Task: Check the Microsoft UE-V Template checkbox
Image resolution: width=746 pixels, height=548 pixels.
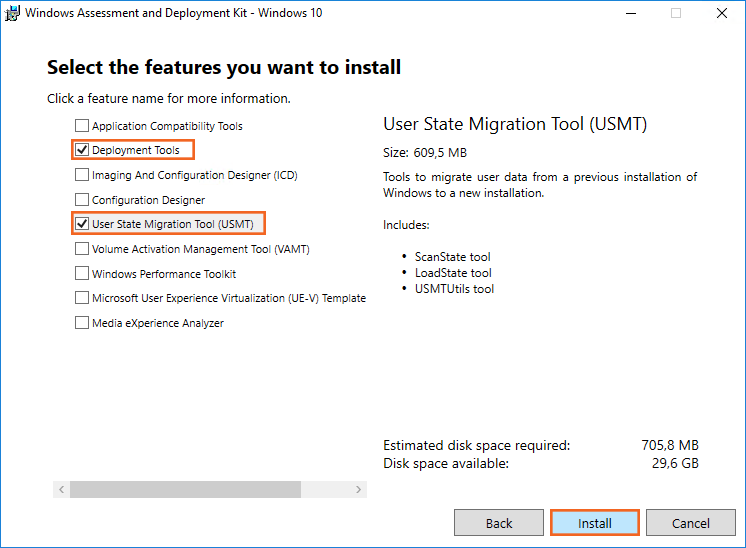Action: point(82,298)
